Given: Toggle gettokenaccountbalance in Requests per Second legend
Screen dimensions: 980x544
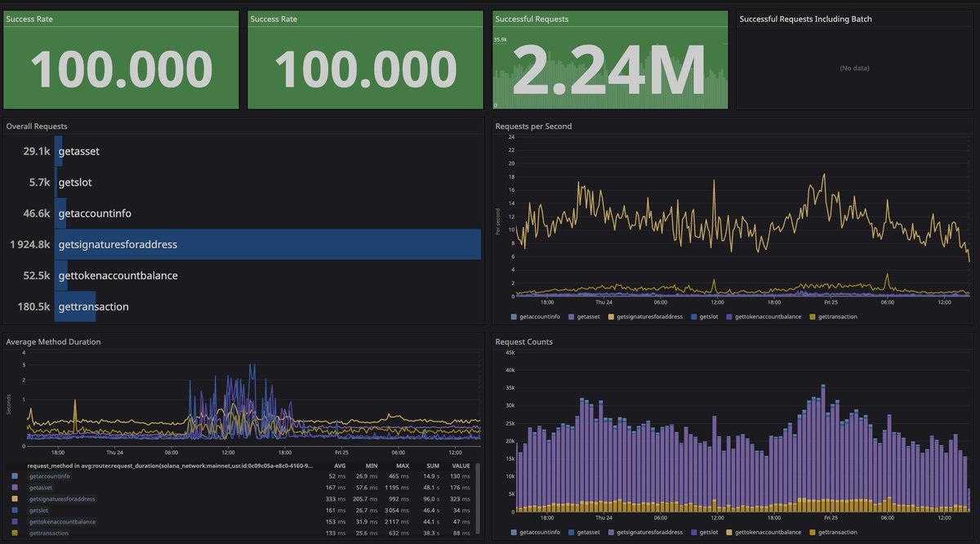Looking at the screenshot, I should [x=763, y=316].
